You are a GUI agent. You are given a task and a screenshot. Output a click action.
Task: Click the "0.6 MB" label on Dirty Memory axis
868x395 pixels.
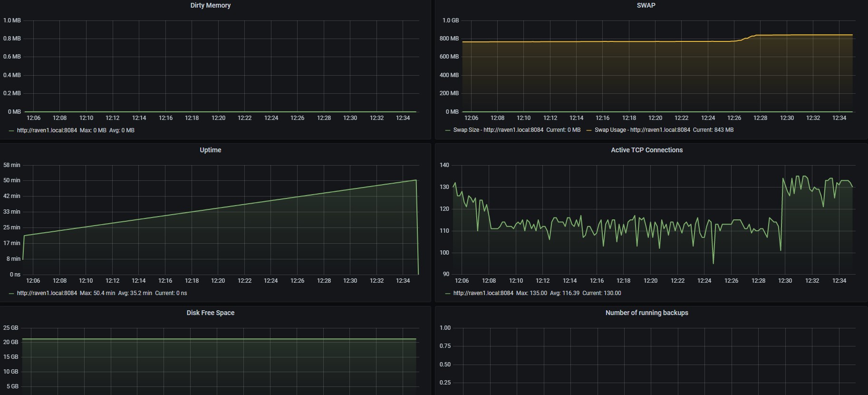pos(12,57)
